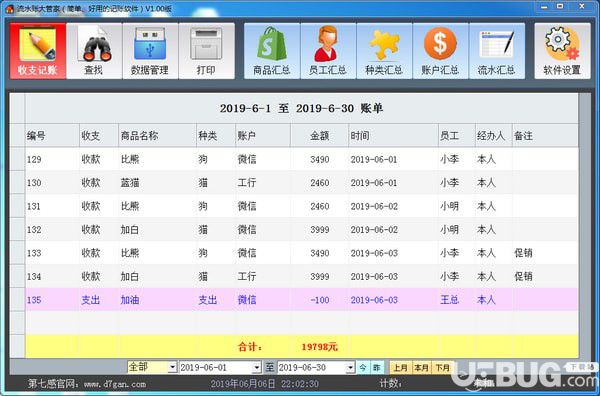Open 软件设置 software settings

[x=562, y=51]
